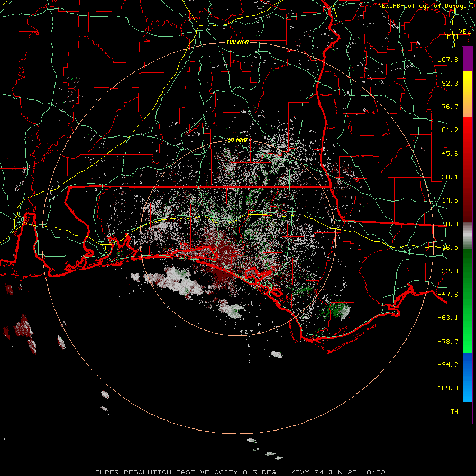476x476 pixels.
Task: Pick the purple segment of the velocity color bar
Action: point(467,59)
